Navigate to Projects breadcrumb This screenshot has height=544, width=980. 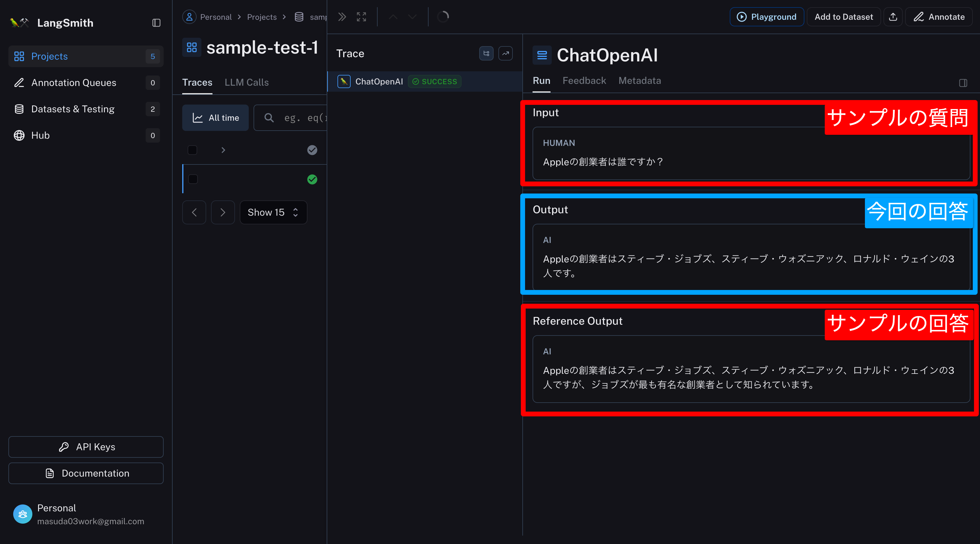click(262, 17)
